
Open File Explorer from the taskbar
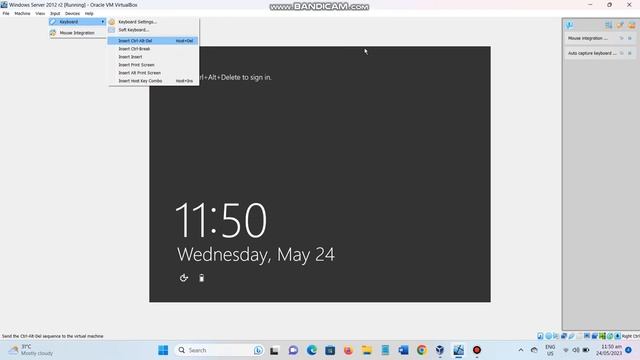(x=367, y=350)
